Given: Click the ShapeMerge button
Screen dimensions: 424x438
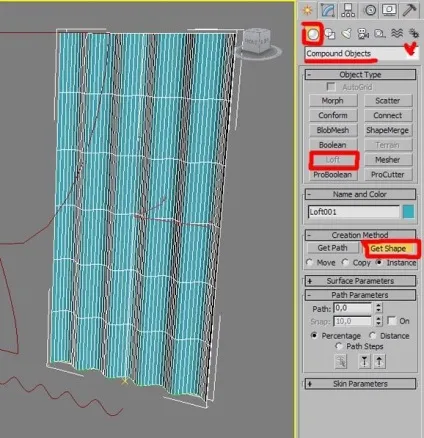Looking at the screenshot, I should coord(388,130).
